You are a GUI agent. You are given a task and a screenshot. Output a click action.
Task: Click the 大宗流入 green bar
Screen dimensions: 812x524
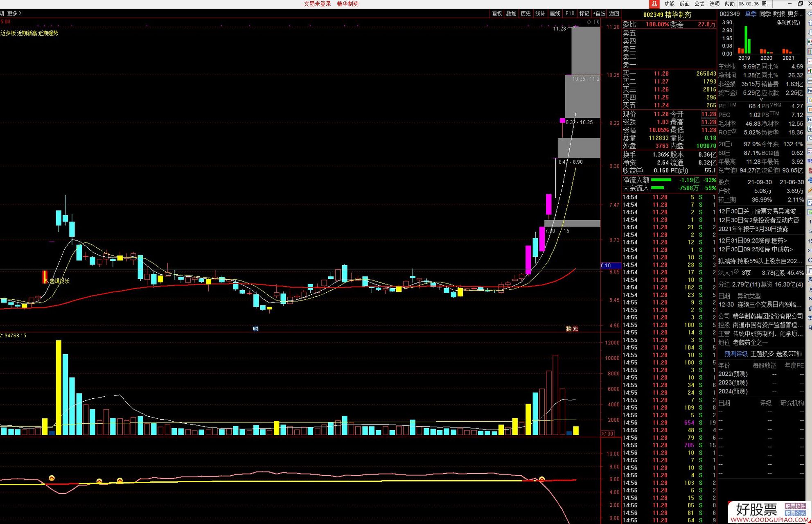click(x=657, y=188)
